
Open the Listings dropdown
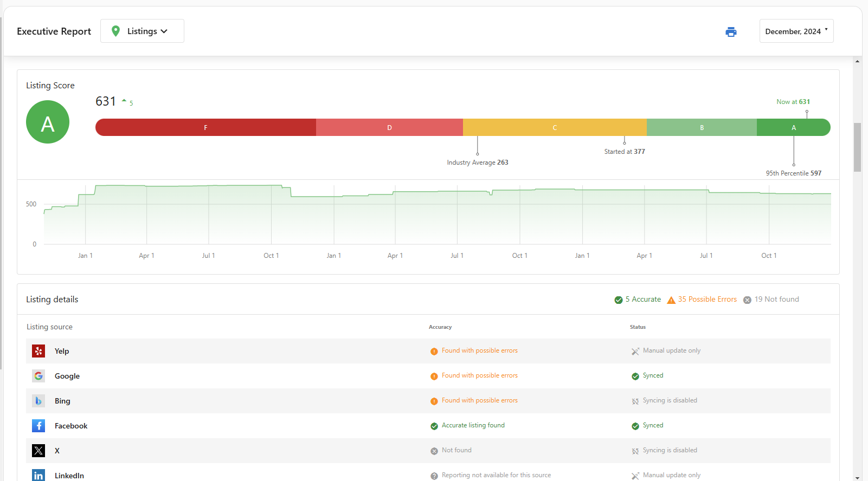click(142, 31)
